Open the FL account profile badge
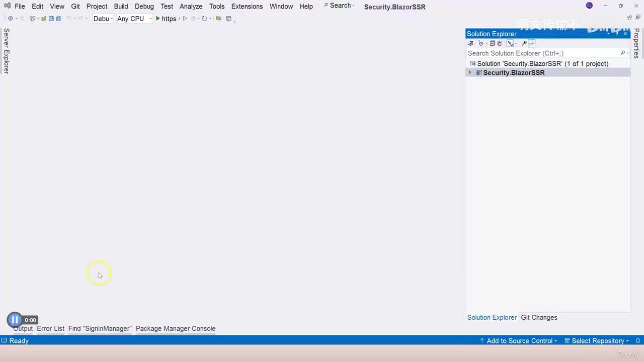 589,6
